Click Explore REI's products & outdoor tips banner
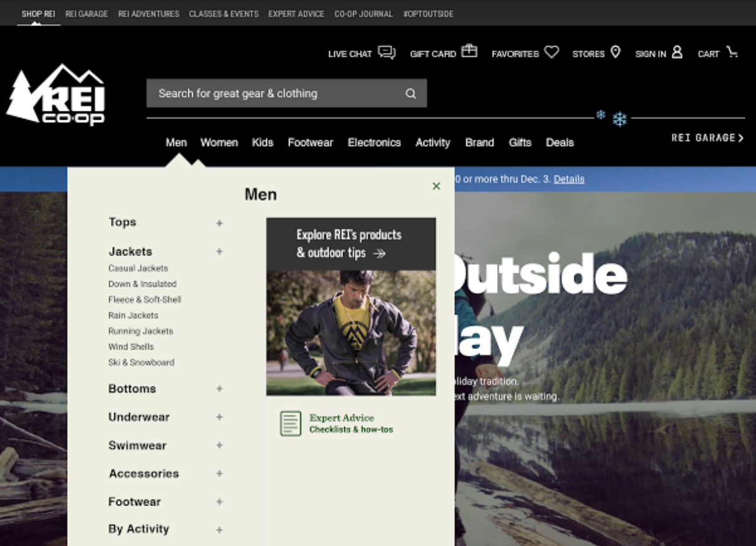756x546 pixels. (351, 244)
